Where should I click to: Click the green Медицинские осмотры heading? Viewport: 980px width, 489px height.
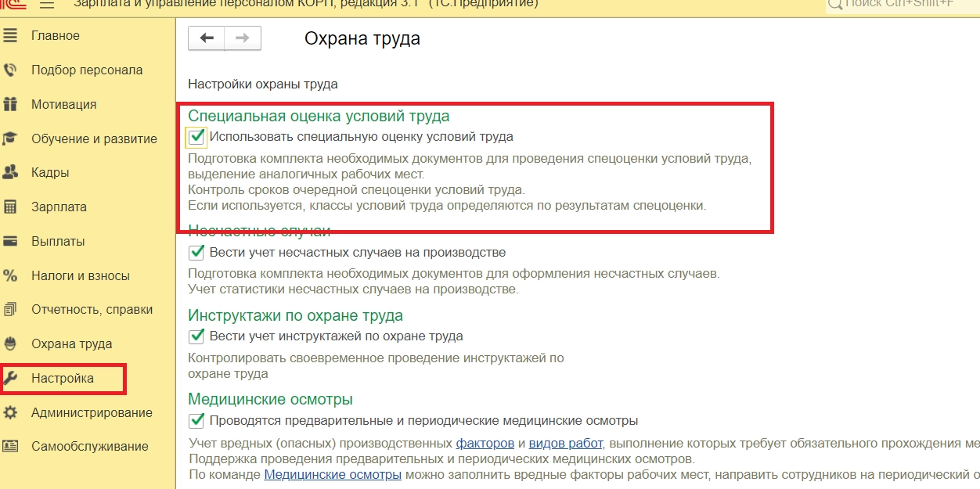coord(270,399)
